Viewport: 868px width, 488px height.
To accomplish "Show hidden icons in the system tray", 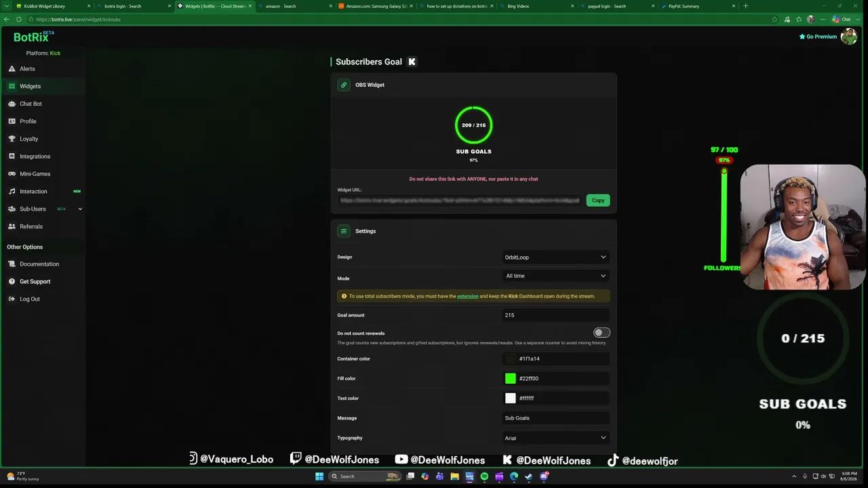I will [794, 476].
